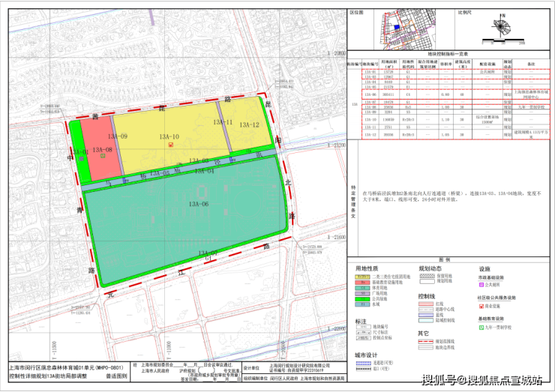Click the 控制线 legend heading

coord(427,296)
